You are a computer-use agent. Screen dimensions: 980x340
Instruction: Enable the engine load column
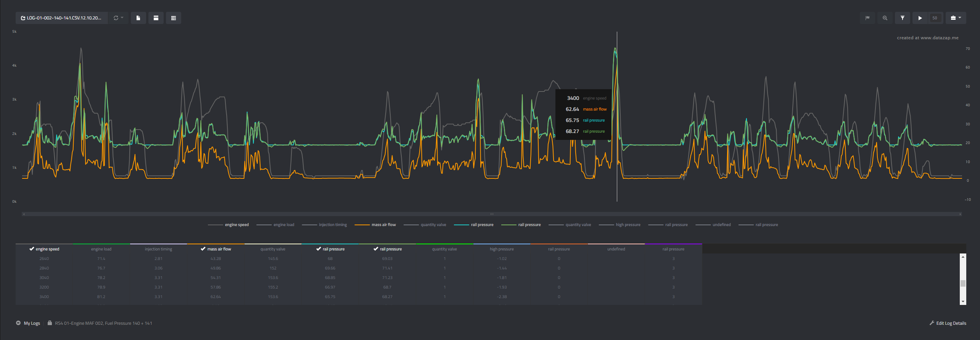101,249
